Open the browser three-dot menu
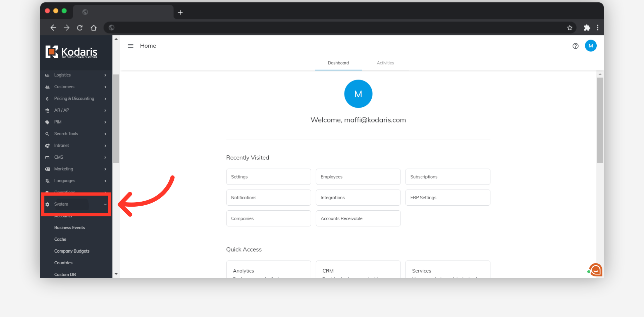This screenshot has width=644, height=317. pos(598,28)
